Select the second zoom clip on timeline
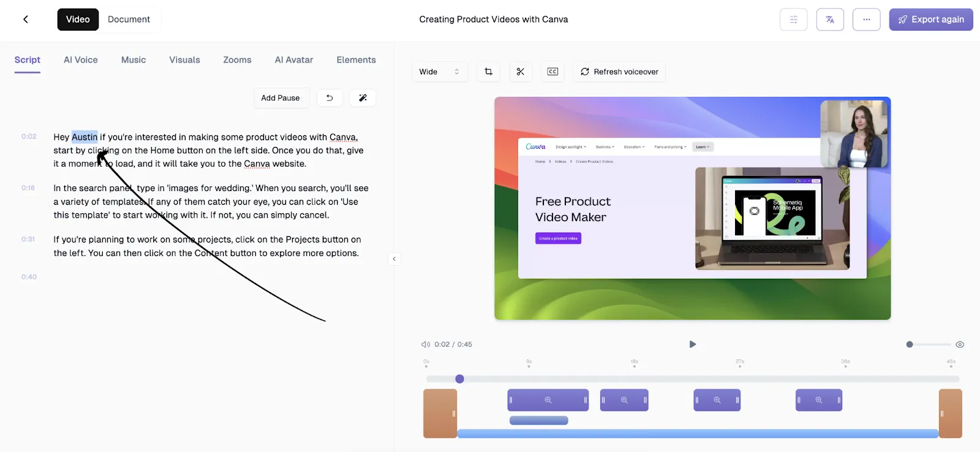Image resolution: width=980 pixels, height=452 pixels. click(x=624, y=400)
